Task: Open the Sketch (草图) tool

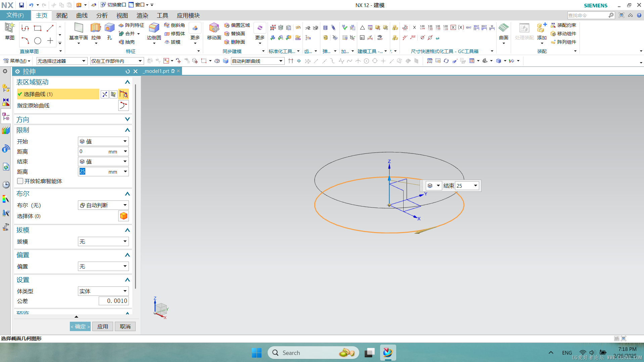Action: [9, 31]
